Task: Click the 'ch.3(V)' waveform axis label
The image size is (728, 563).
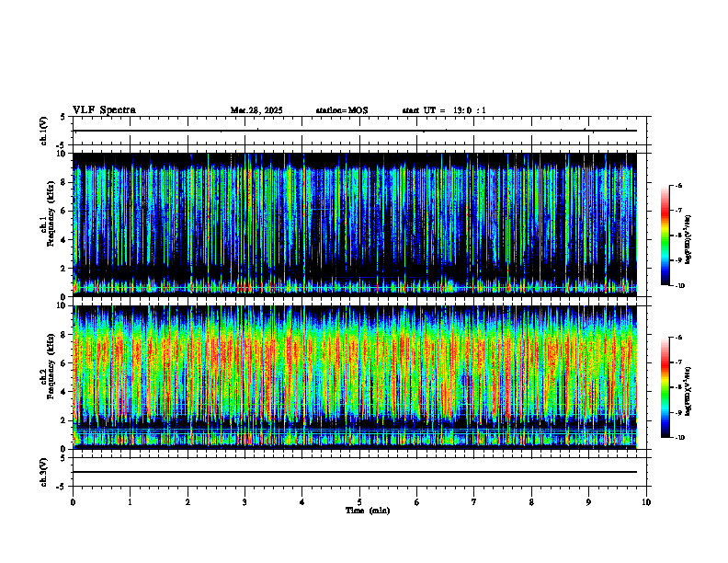Action: coord(43,472)
